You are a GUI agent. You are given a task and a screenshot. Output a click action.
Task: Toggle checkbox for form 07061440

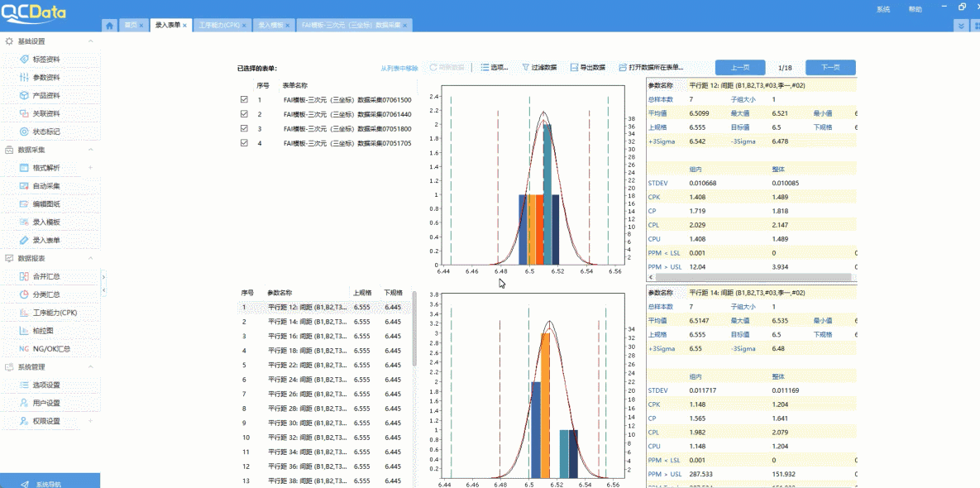[x=244, y=114]
